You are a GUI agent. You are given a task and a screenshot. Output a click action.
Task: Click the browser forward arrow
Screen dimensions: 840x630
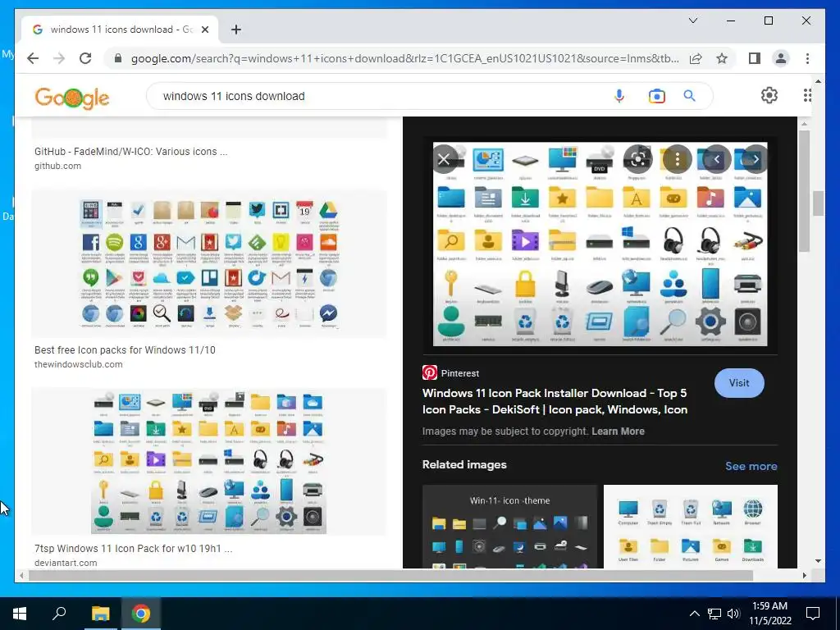[x=59, y=58]
